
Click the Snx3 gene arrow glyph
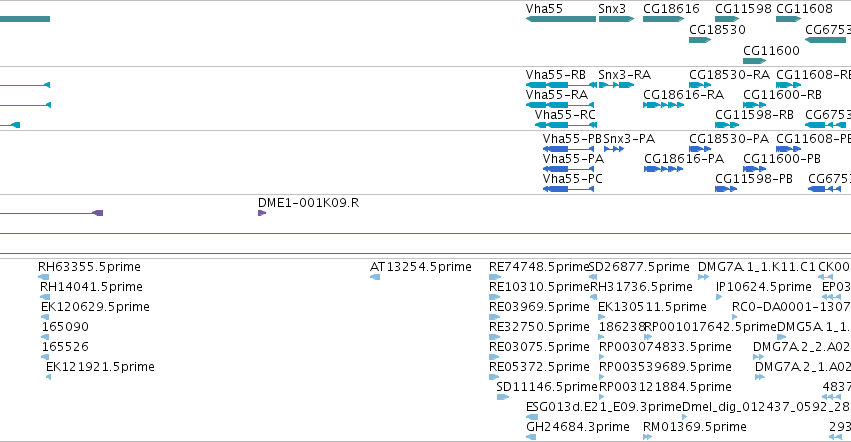[617, 19]
